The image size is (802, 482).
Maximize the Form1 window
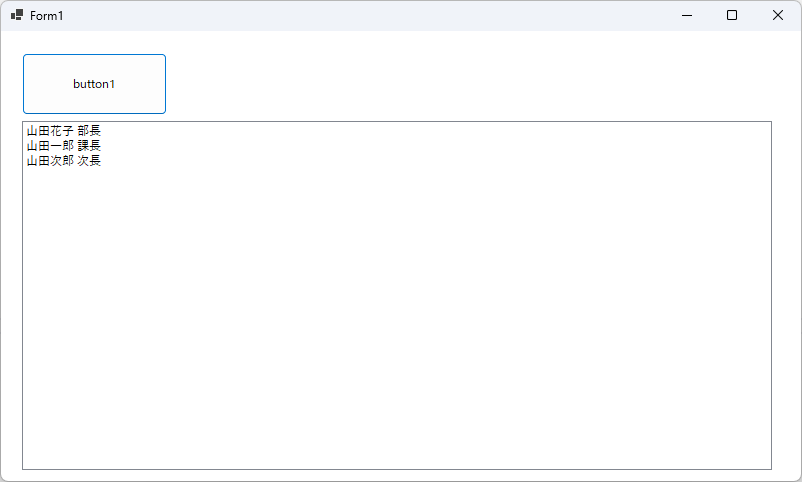[732, 15]
